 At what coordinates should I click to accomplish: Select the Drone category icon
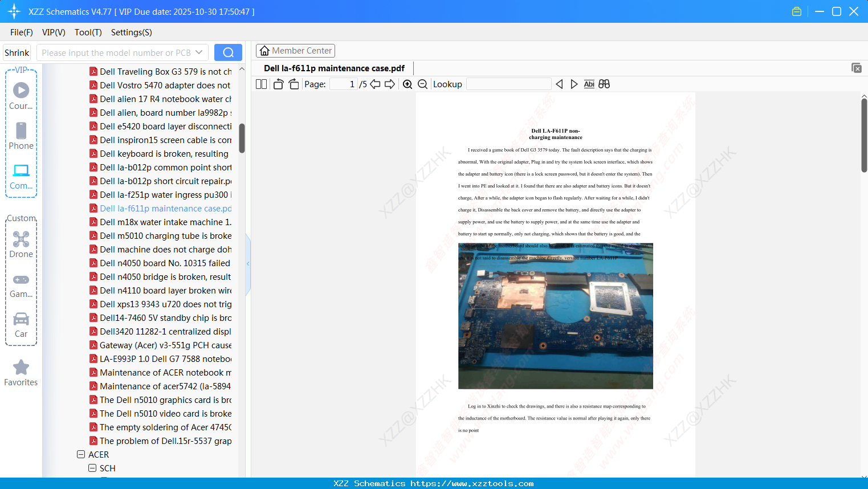point(21,244)
